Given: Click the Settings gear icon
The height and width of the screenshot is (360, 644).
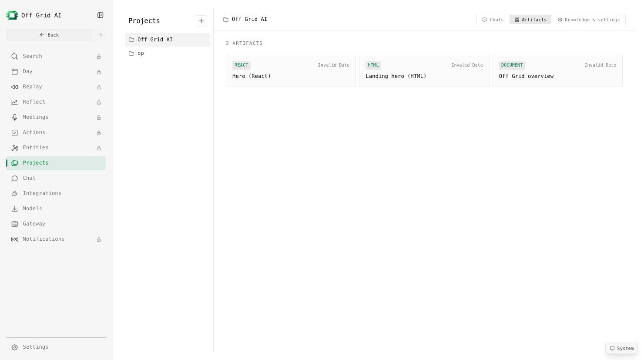Looking at the screenshot, I should click(15, 347).
